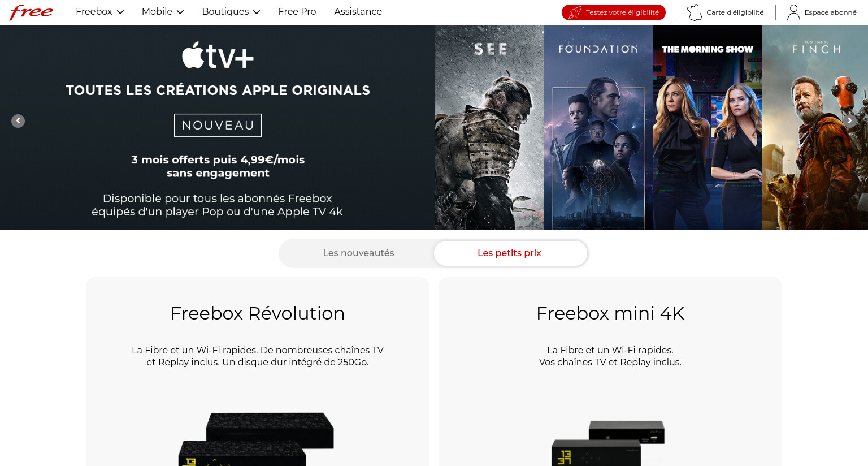Click the user profile icon
This screenshot has height=466, width=868.
pos(793,12)
